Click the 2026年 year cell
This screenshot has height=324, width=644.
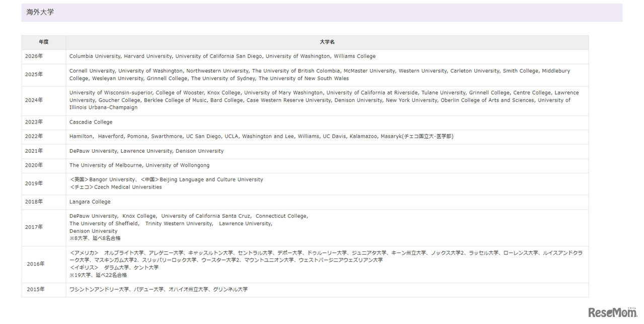pos(44,56)
